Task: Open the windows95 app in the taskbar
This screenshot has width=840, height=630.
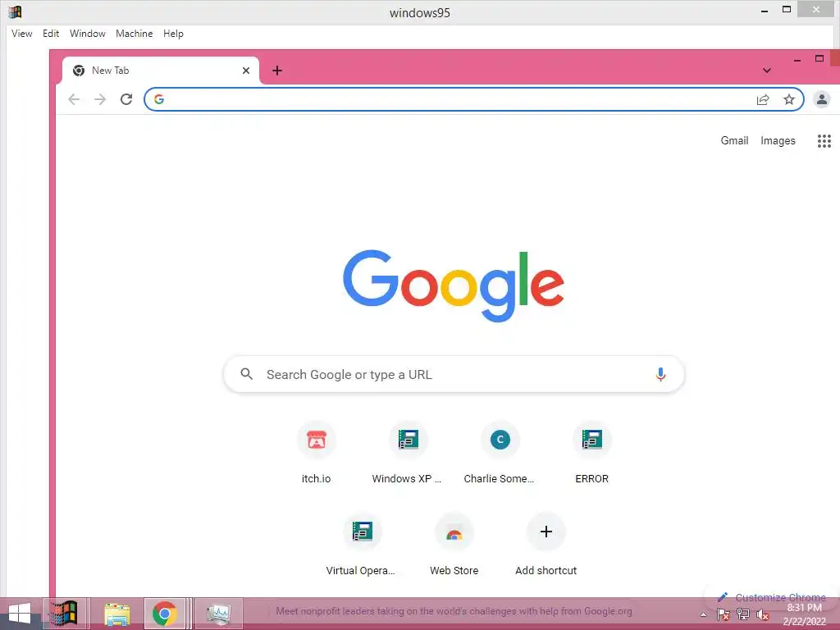Action: [64, 614]
